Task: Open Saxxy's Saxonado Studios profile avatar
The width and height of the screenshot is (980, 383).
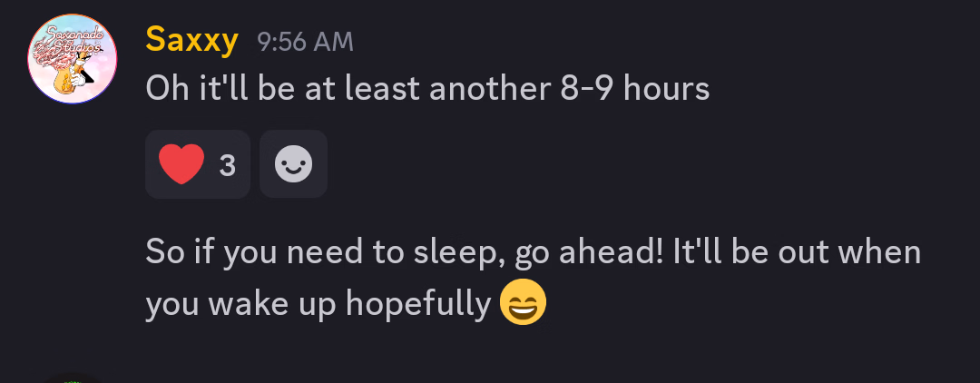Action: tap(73, 59)
